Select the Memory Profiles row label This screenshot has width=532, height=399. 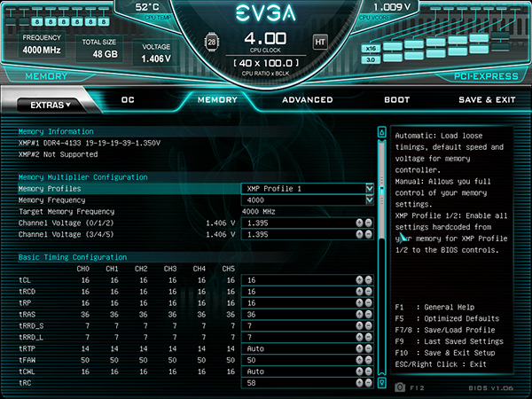tap(50, 189)
